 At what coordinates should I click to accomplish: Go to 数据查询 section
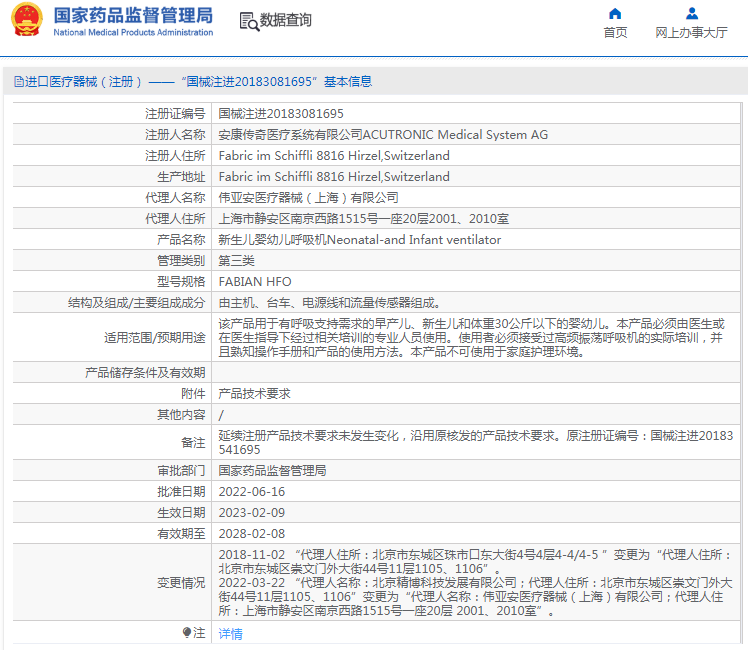[x=285, y=21]
